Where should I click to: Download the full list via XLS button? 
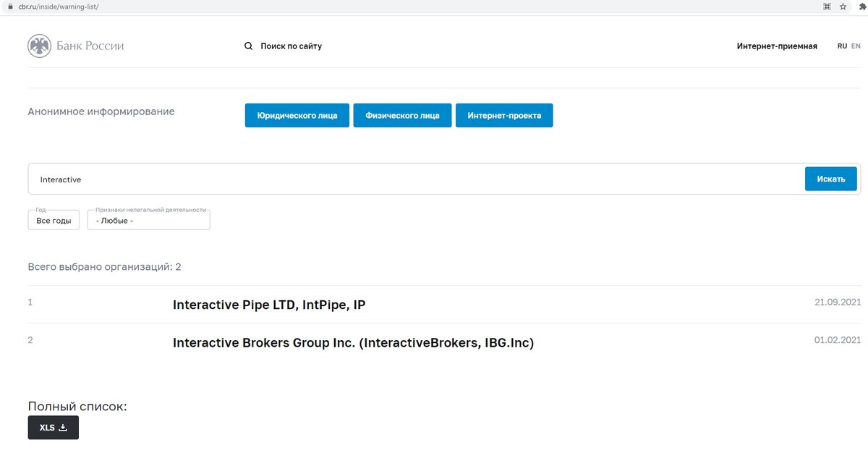coord(53,428)
